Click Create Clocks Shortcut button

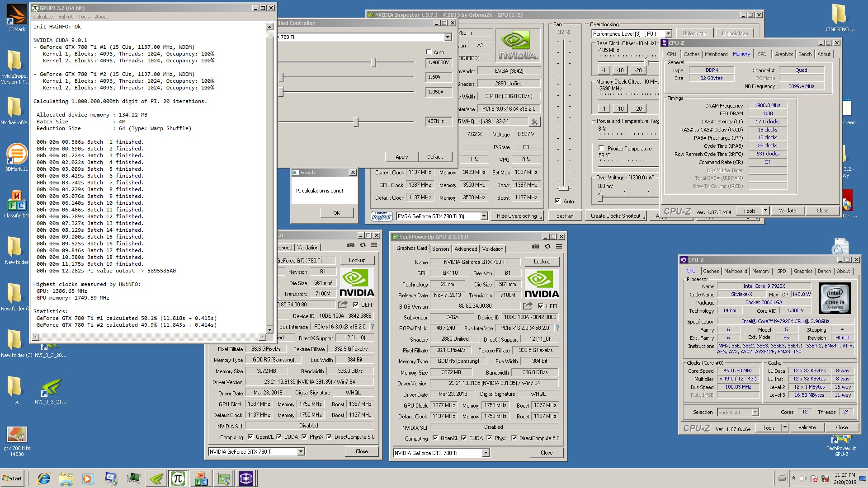616,216
